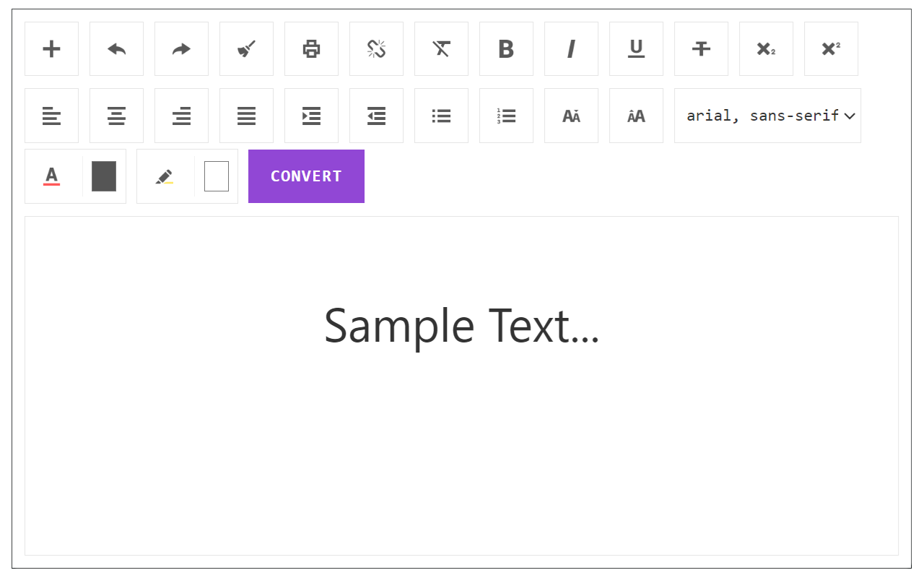Undo the last action

coord(116,49)
